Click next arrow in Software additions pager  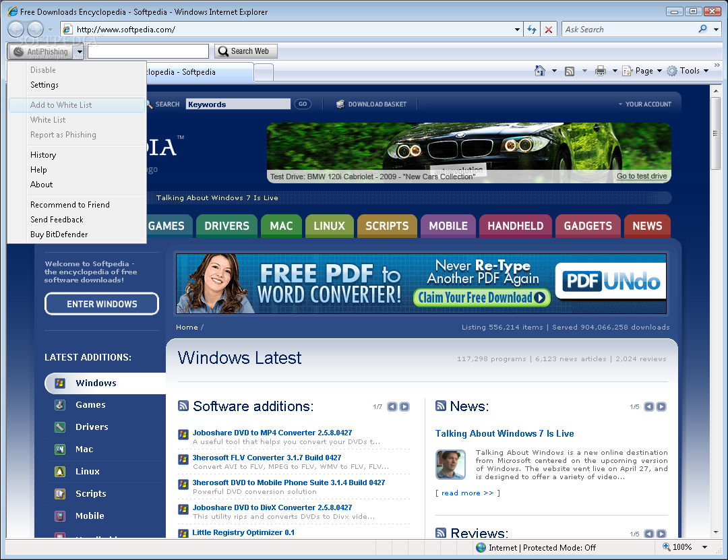click(x=404, y=407)
